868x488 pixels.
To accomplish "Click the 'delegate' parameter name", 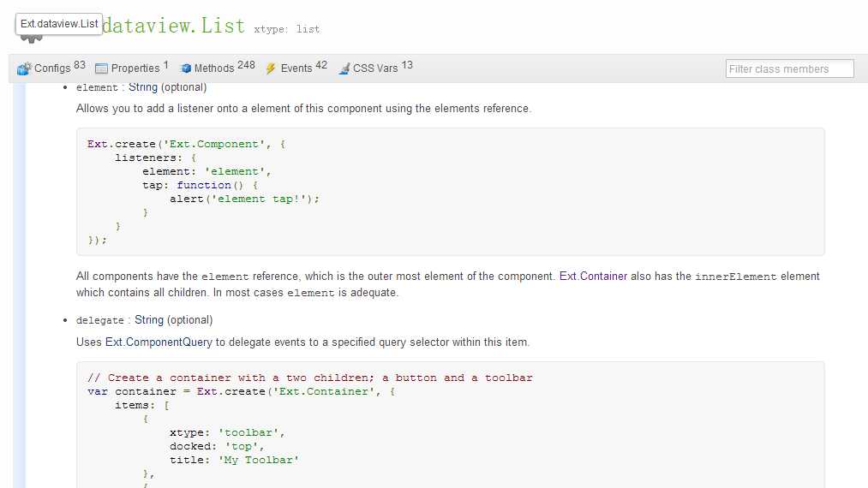I will tap(99, 320).
